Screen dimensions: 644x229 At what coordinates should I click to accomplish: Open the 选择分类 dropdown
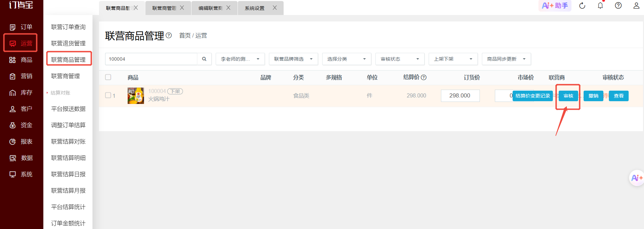347,59
